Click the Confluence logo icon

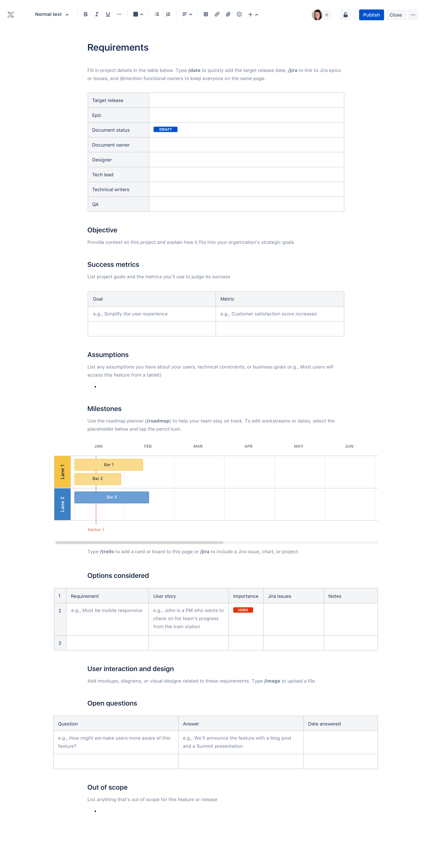(x=11, y=15)
